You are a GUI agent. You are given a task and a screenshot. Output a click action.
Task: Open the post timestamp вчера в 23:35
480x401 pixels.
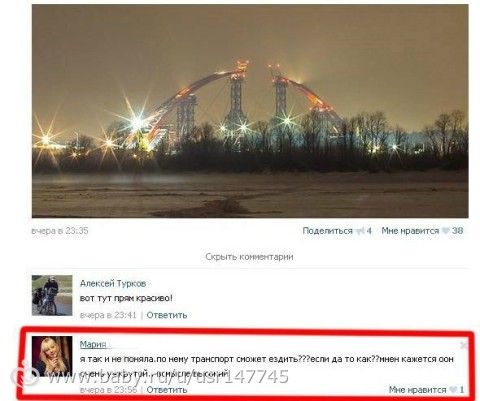(60, 231)
